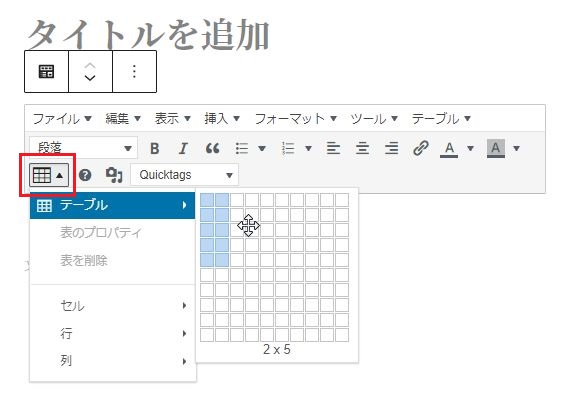Expand background color picker arrow
The image size is (577, 406).
click(516, 149)
